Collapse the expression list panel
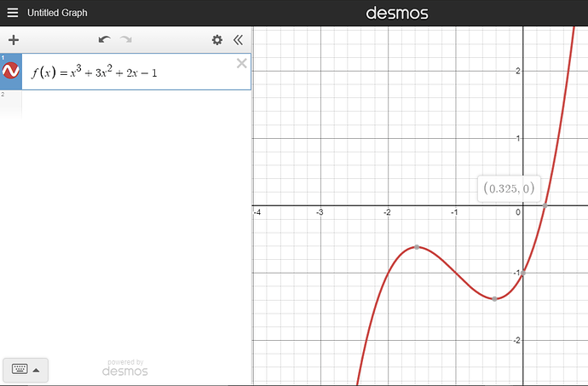The image size is (588, 386). (238, 40)
